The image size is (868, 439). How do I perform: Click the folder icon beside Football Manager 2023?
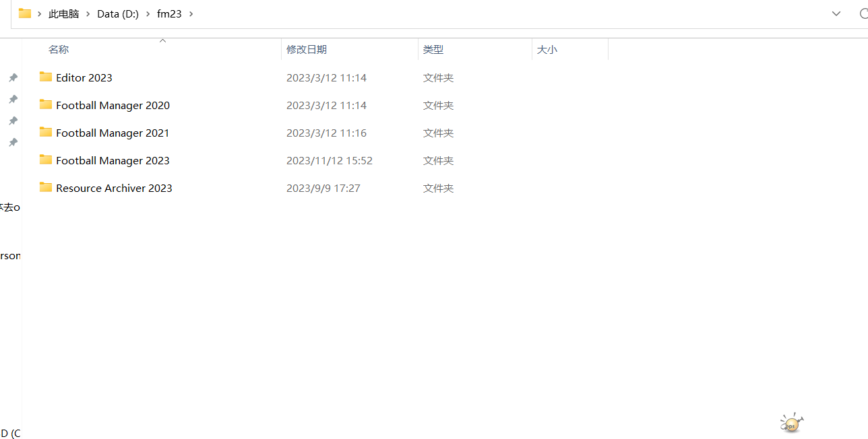(46, 160)
